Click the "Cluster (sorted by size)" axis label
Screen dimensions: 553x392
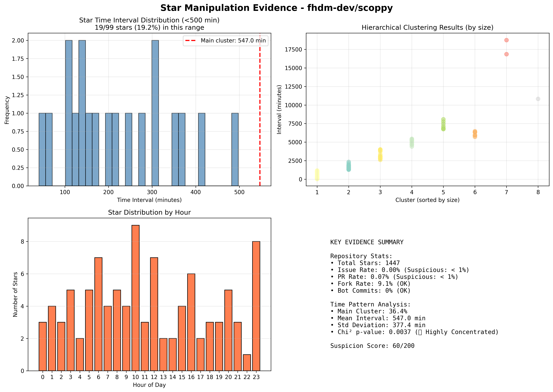click(427, 200)
